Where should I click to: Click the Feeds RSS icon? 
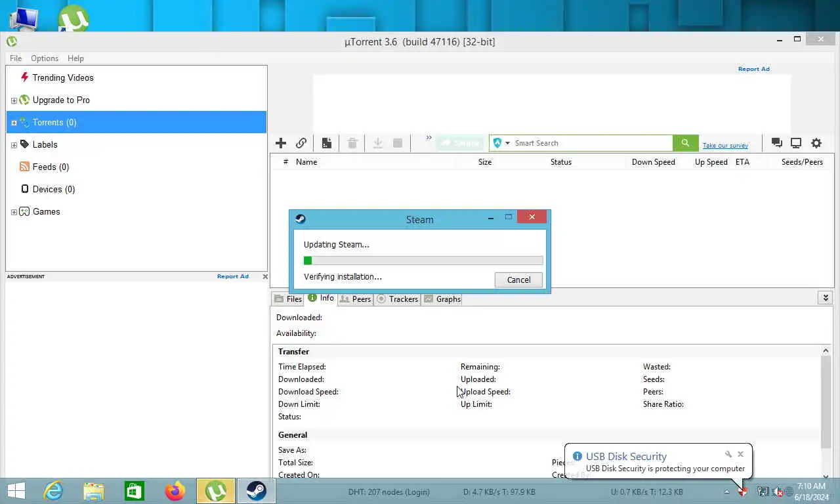(25, 167)
